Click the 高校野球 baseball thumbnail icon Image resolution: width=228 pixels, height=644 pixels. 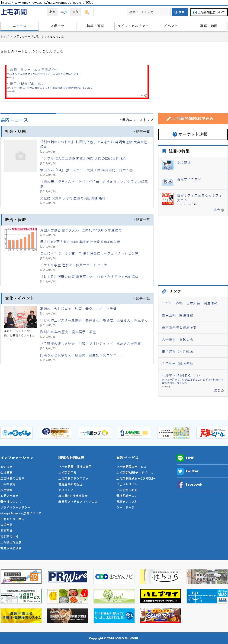[x=167, y=165]
